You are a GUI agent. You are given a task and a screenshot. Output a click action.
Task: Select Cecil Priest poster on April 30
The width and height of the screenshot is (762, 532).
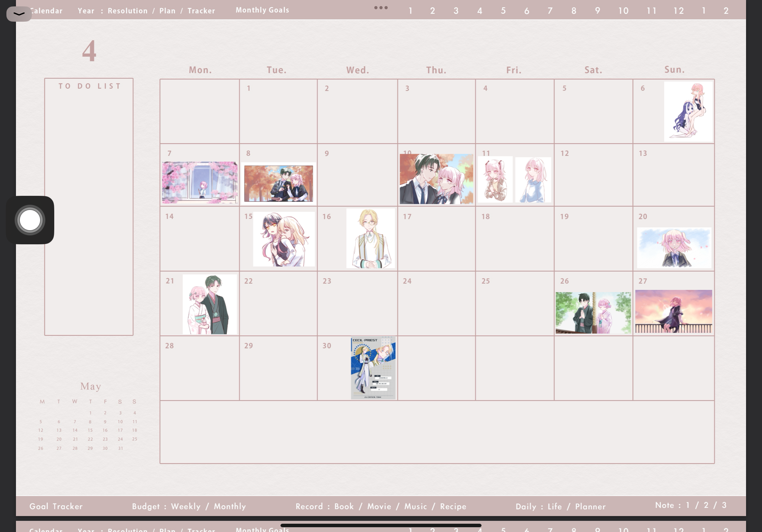pyautogui.click(x=373, y=367)
